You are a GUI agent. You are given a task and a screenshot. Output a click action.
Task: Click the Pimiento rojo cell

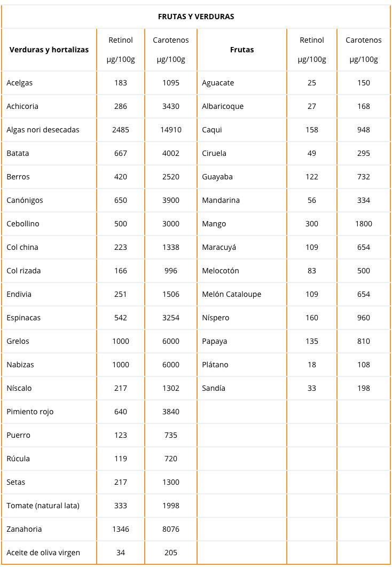point(30,412)
